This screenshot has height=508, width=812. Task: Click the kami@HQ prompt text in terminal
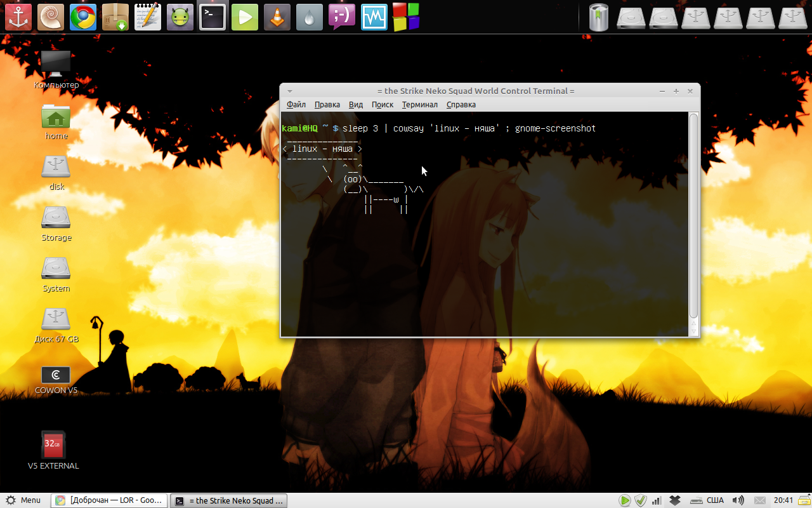[299, 128]
